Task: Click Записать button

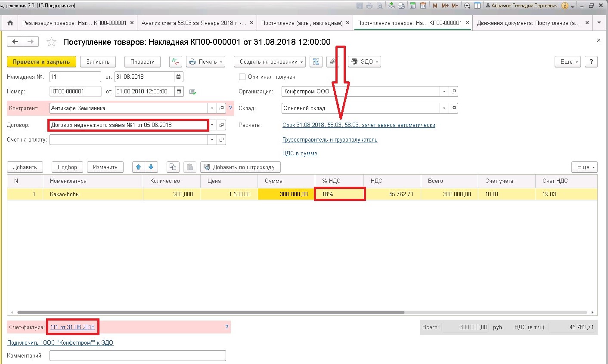Action: [x=98, y=62]
